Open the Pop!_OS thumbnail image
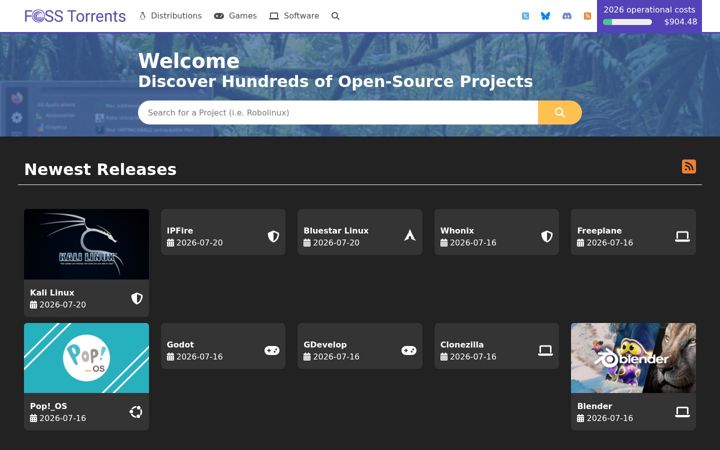The image size is (720, 450). click(x=86, y=358)
